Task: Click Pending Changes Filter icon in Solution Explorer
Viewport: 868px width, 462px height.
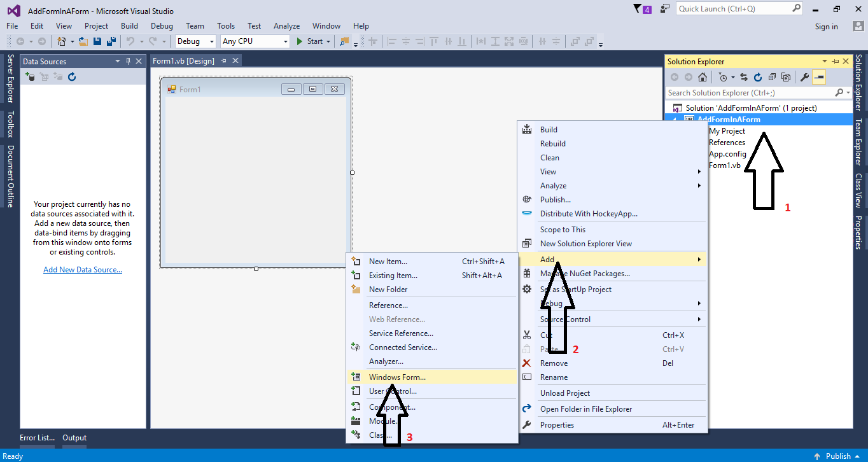Action: [x=723, y=77]
